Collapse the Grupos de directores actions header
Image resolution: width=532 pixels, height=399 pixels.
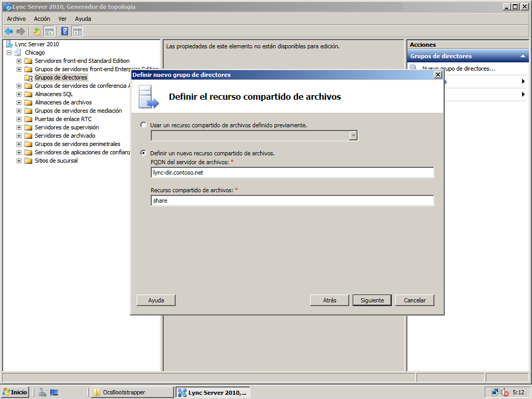click(523, 56)
